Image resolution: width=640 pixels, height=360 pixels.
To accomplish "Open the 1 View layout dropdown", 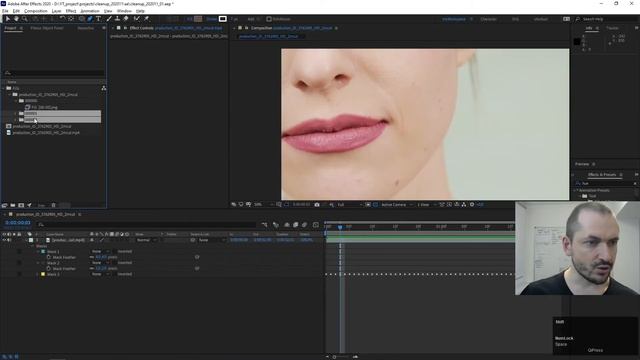I will point(426,204).
